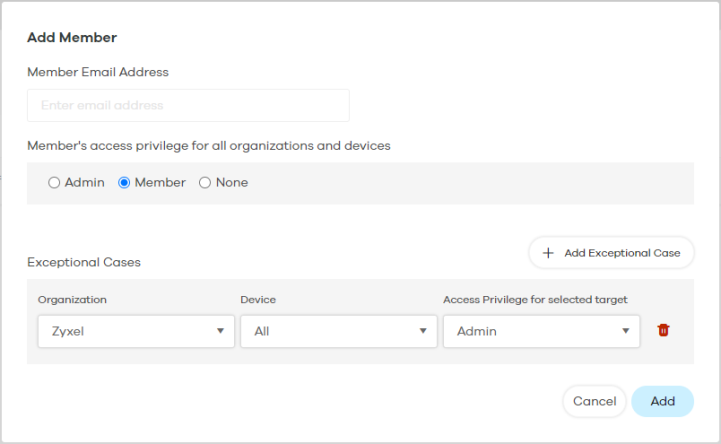Confirm with the Add button

pos(662,401)
